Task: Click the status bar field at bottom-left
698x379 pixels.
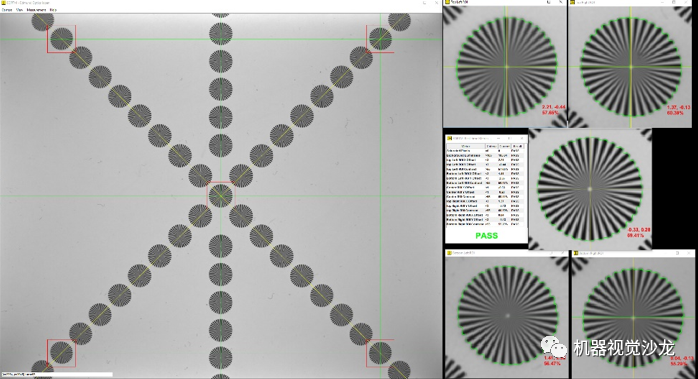Action: tap(57, 375)
